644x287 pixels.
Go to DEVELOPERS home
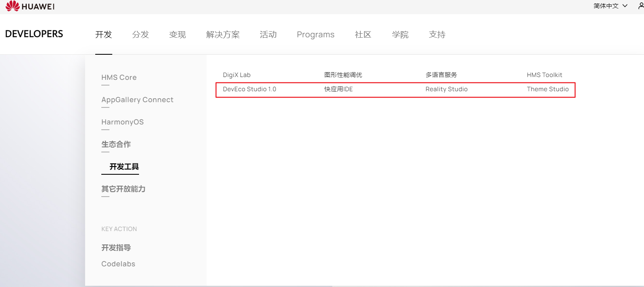pos(34,34)
